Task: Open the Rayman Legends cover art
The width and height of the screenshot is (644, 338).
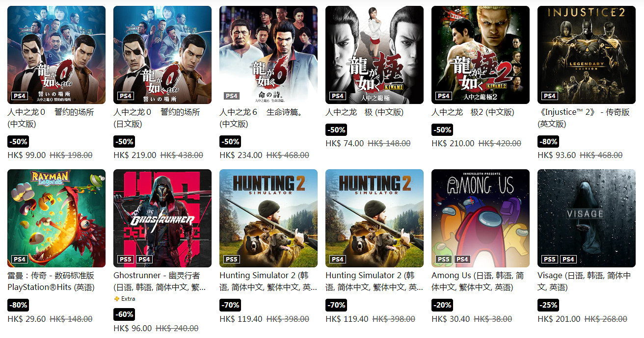Action: [x=56, y=218]
